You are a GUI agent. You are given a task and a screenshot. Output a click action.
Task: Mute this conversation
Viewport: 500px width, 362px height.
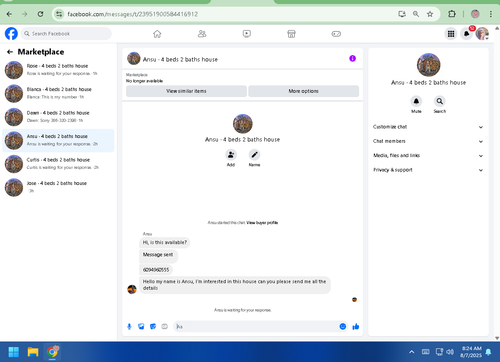coord(416,101)
